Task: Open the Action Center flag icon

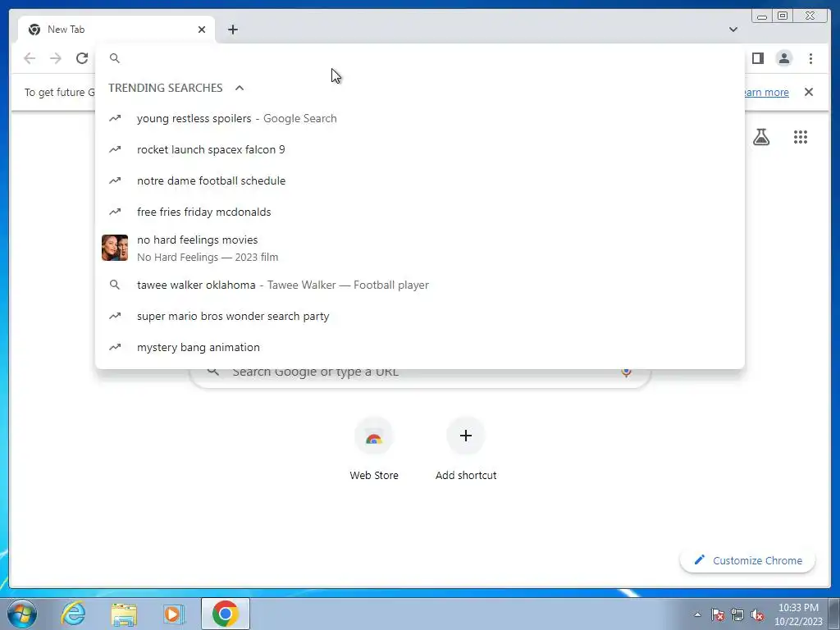Action: pyautogui.click(x=718, y=614)
